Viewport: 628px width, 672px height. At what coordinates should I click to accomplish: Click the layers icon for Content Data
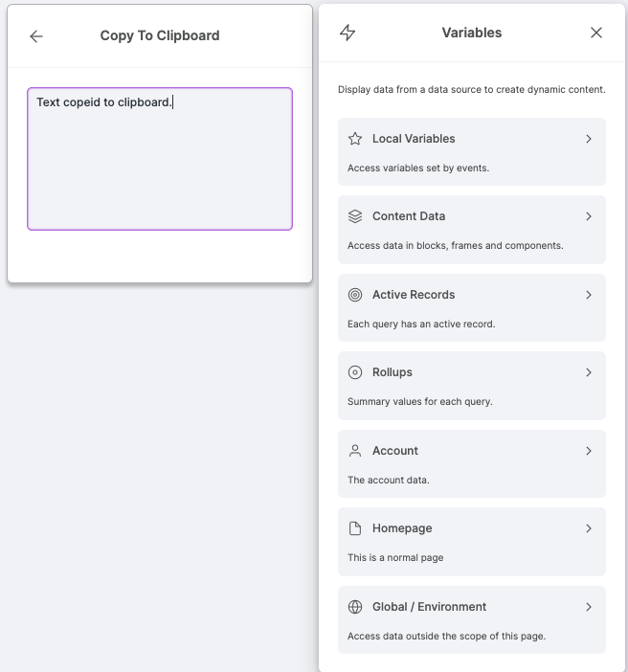tap(355, 216)
